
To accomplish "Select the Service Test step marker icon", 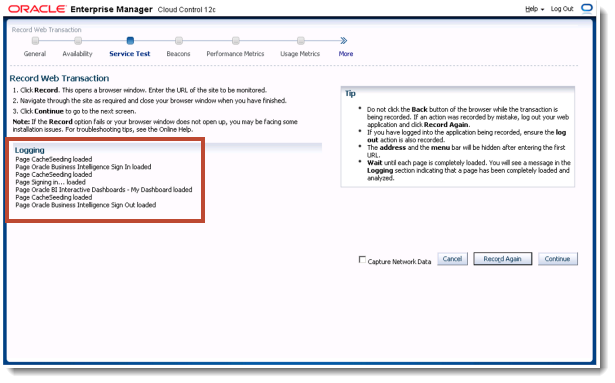I will (130, 40).
